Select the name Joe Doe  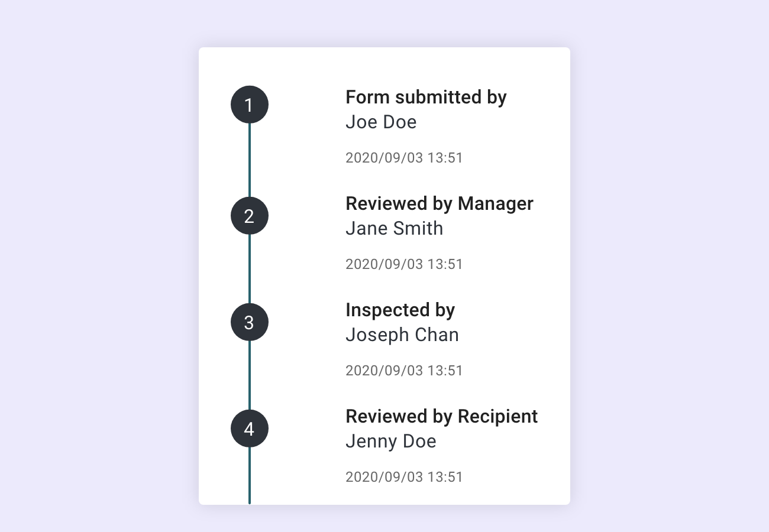pyautogui.click(x=381, y=122)
